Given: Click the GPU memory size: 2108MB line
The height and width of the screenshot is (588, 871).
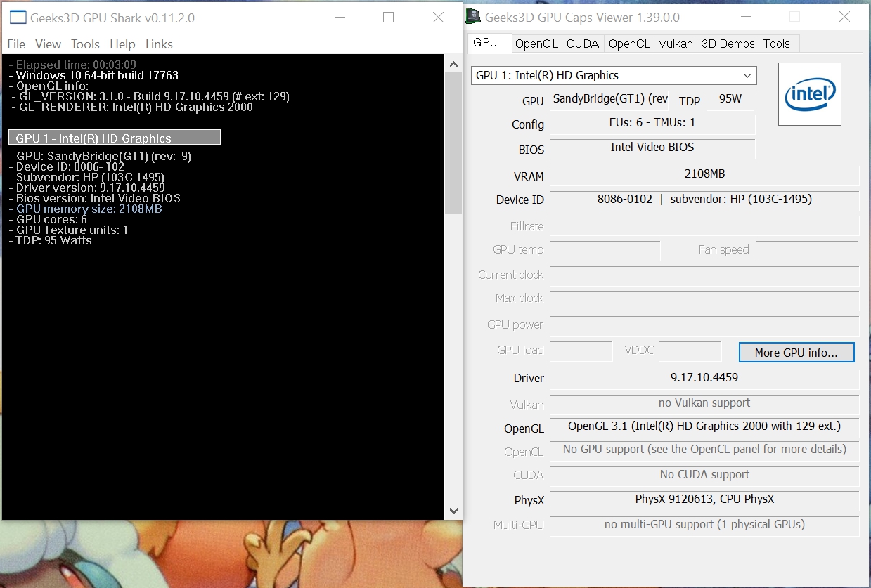Looking at the screenshot, I should point(85,209).
